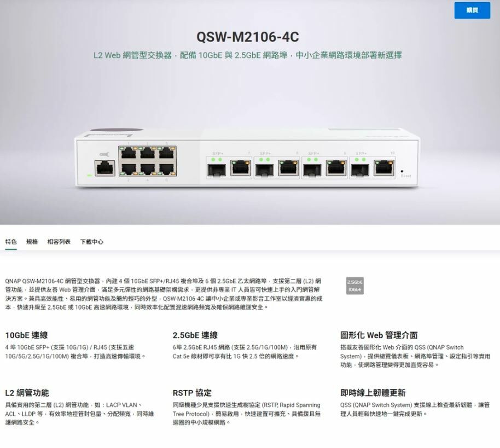Click the first SFP+ port on switch
This screenshot has width=500, height=448.
pos(217,170)
